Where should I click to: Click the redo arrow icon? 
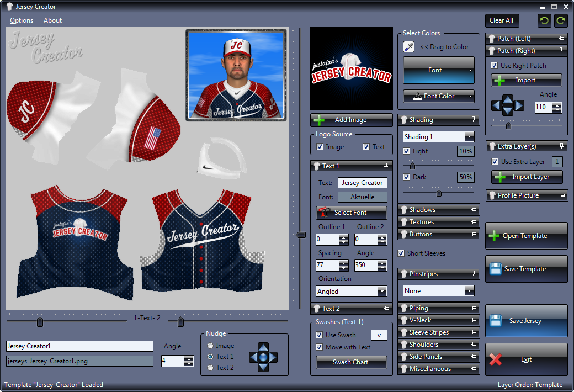point(561,20)
